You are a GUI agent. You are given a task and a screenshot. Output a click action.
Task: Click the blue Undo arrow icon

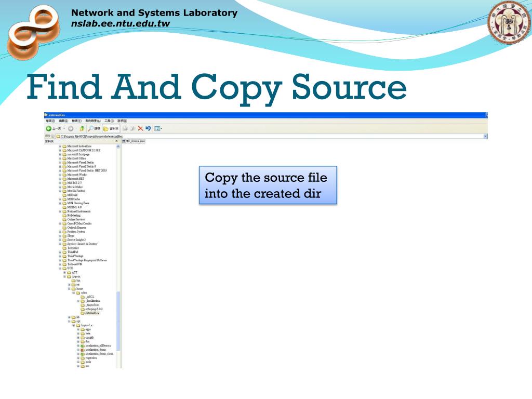(148, 129)
